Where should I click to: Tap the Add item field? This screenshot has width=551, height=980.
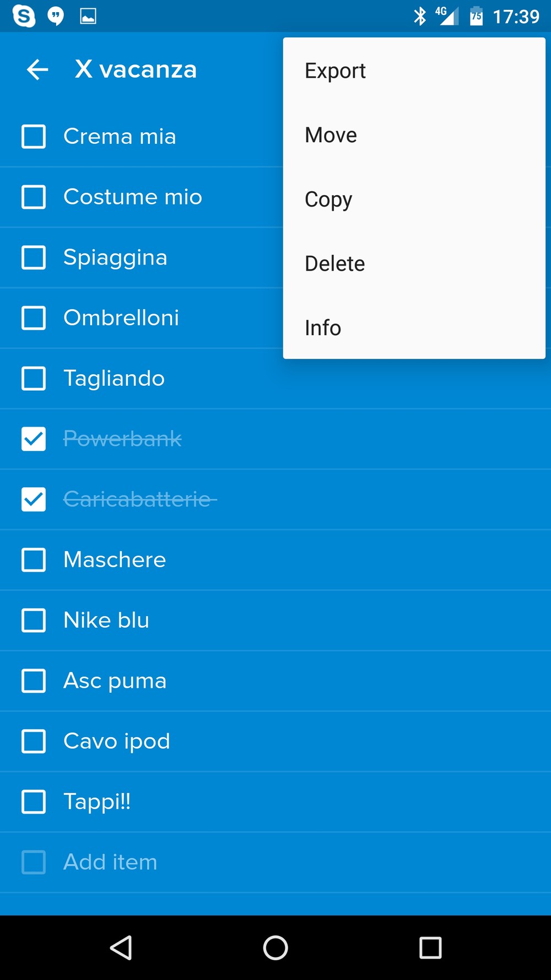tap(110, 862)
